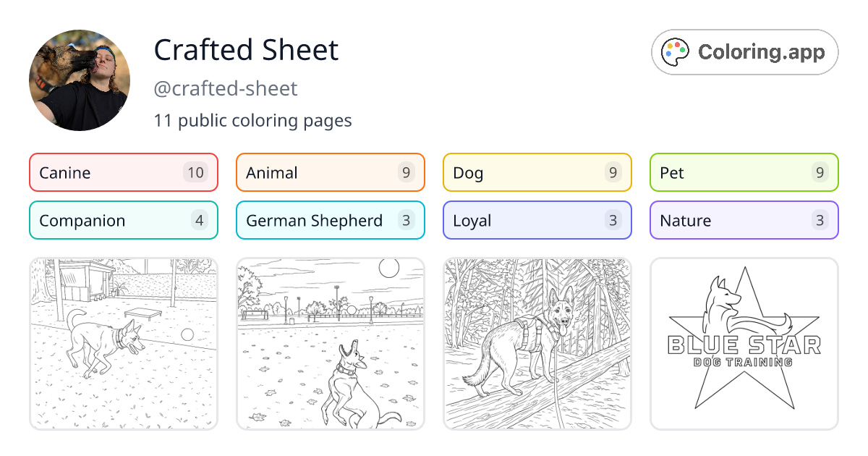Click the count badge on the Dog tag
This screenshot has width=868, height=456.
tap(612, 172)
